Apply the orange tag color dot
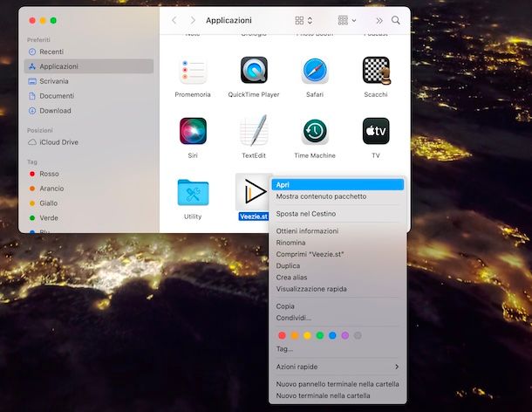 (295, 335)
